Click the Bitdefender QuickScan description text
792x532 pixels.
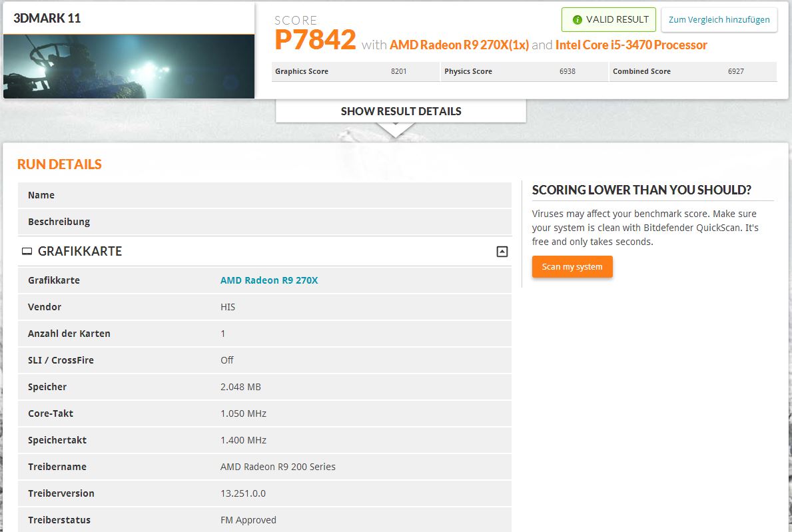(645, 228)
